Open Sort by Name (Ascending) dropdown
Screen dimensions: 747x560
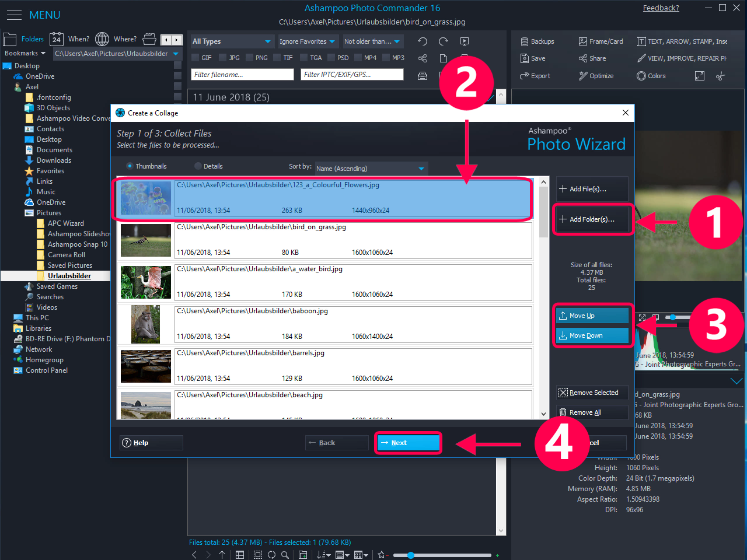point(371,169)
